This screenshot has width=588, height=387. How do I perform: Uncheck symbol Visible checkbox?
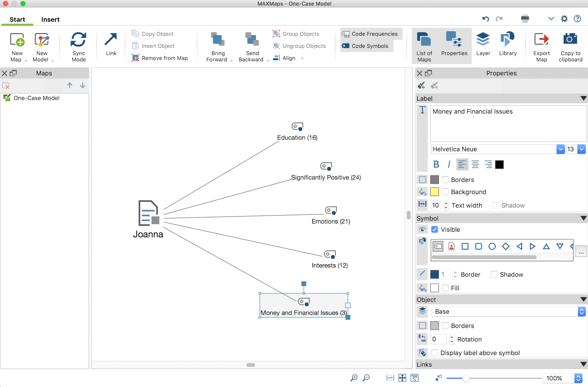tap(434, 229)
